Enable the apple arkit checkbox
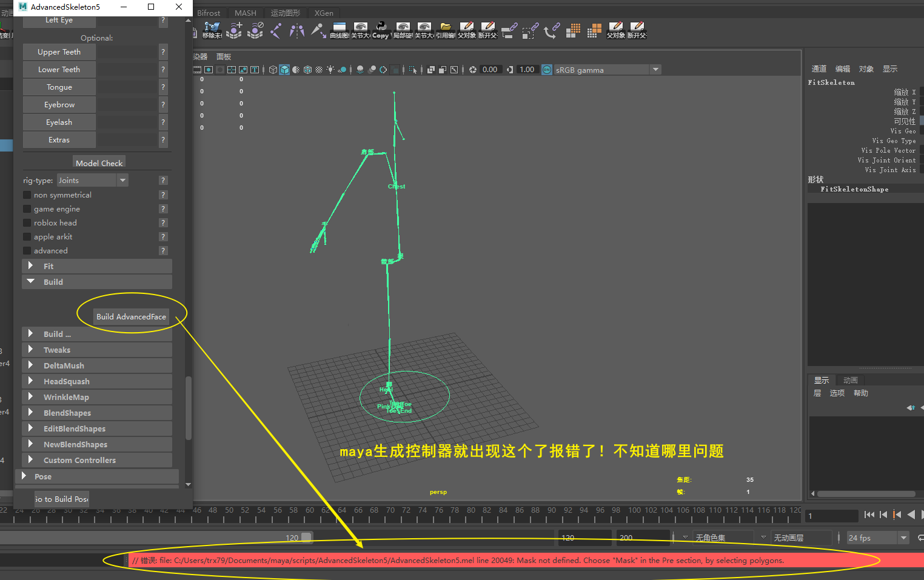The image size is (924, 580). [x=27, y=236]
